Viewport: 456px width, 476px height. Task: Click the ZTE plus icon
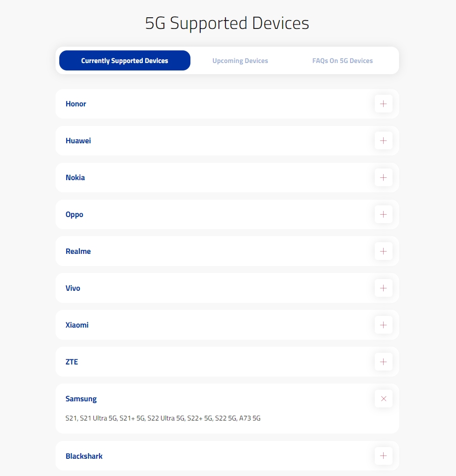(x=383, y=362)
